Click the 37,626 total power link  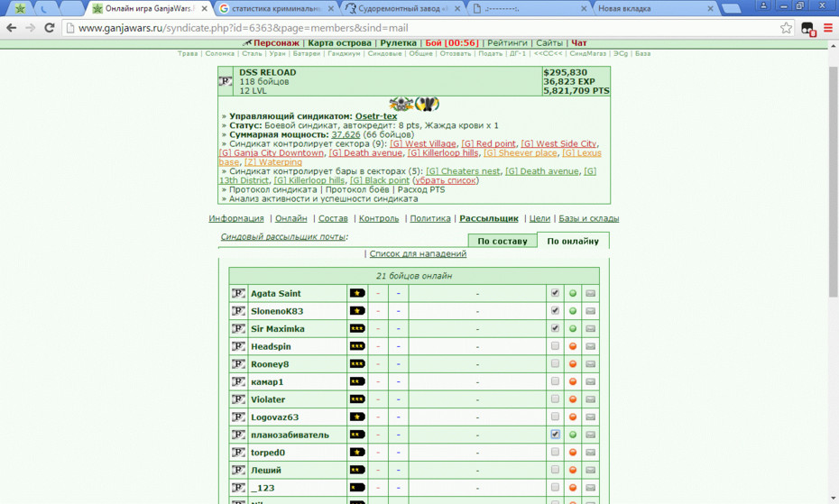(346, 134)
